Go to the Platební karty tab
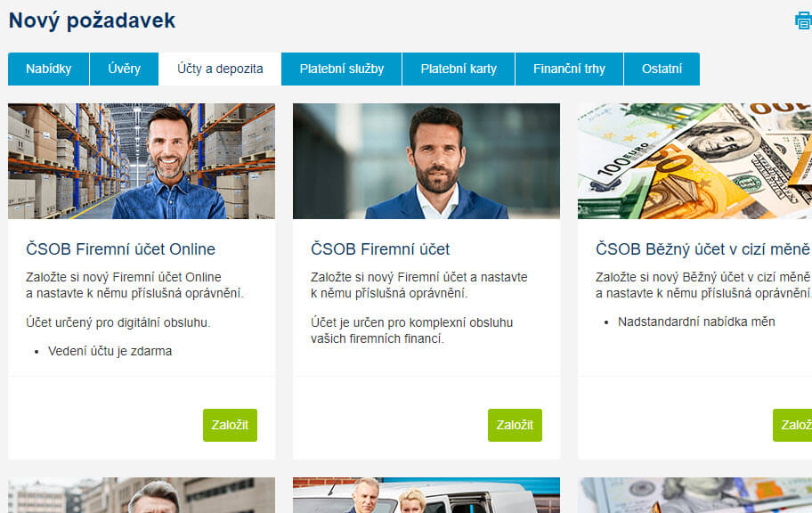The width and height of the screenshot is (812, 513). click(459, 69)
